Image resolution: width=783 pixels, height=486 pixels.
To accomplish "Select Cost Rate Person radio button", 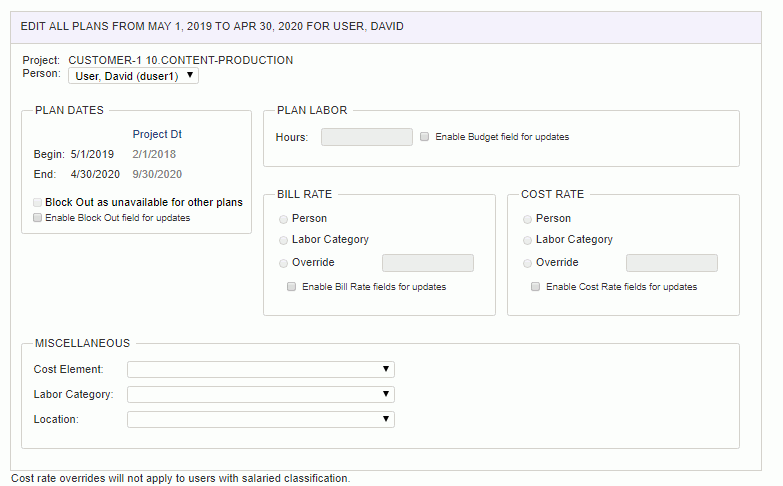I will [527, 219].
